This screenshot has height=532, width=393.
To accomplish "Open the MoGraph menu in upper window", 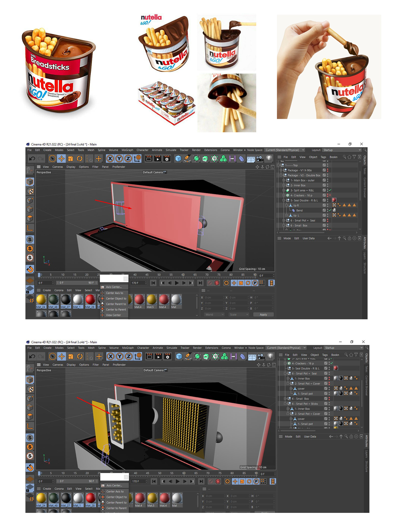I will [127, 150].
